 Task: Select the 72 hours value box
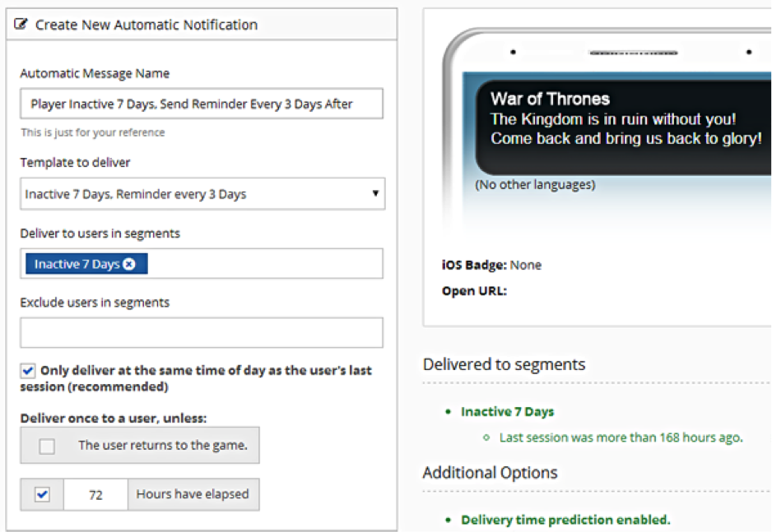pos(95,495)
